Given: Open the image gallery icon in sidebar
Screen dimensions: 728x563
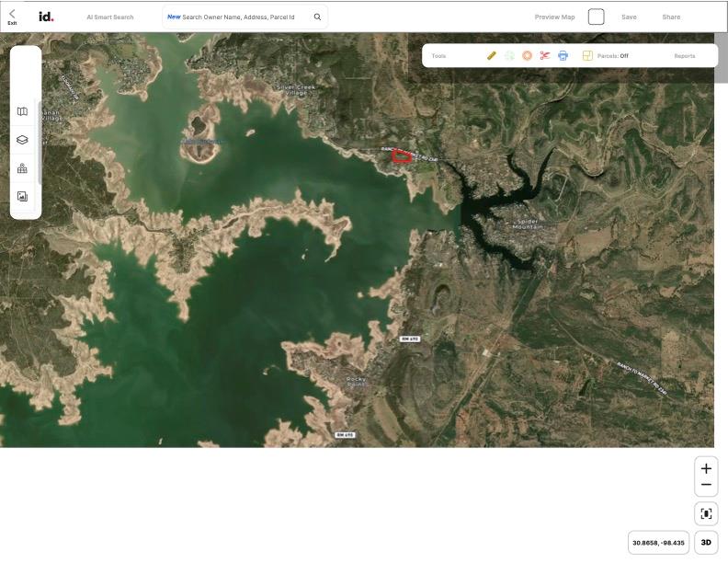Looking at the screenshot, I should 22,197.
